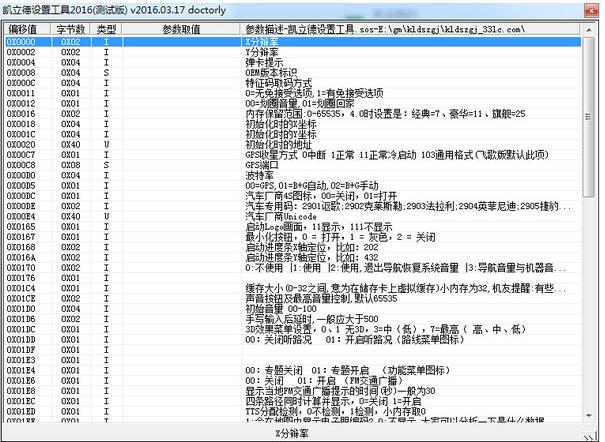
Task: Select offset 0X0011 row
Action: coord(292,93)
